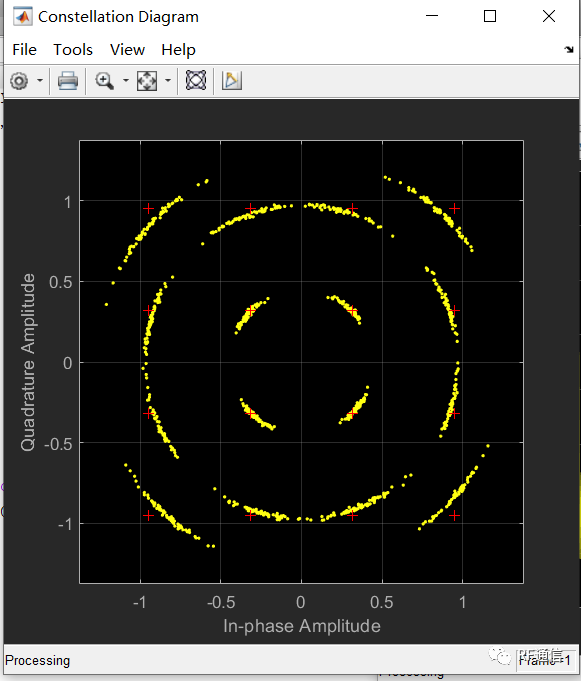
Task: Maximize the Constellation Diagram window
Action: pos(490,17)
